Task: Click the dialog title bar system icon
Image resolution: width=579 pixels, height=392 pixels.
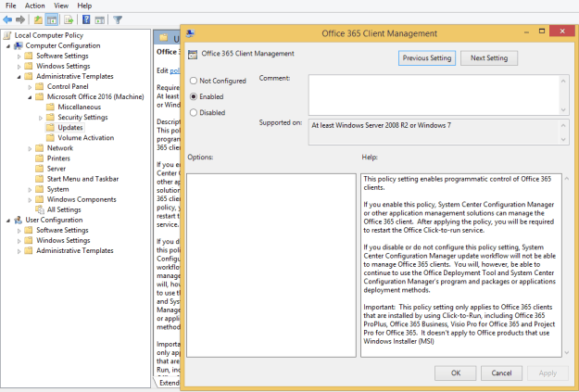Action: click(x=191, y=33)
